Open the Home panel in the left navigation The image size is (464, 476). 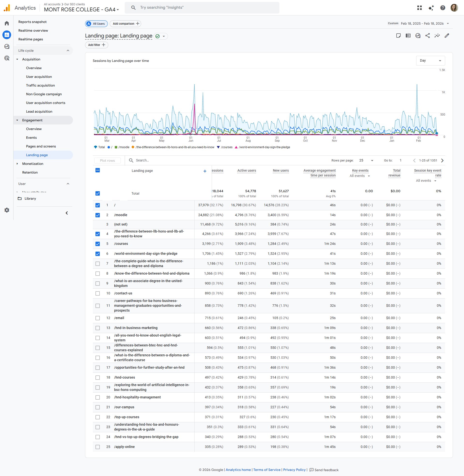click(7, 23)
